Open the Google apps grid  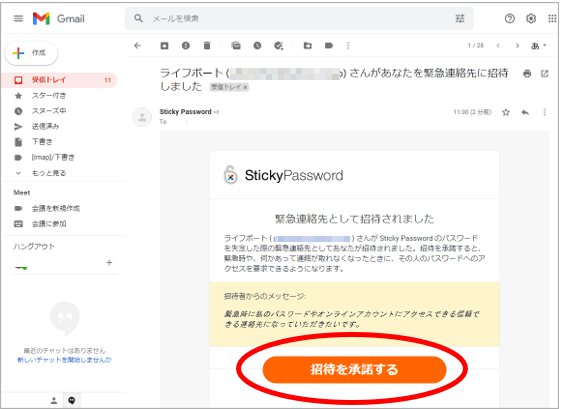click(x=552, y=18)
